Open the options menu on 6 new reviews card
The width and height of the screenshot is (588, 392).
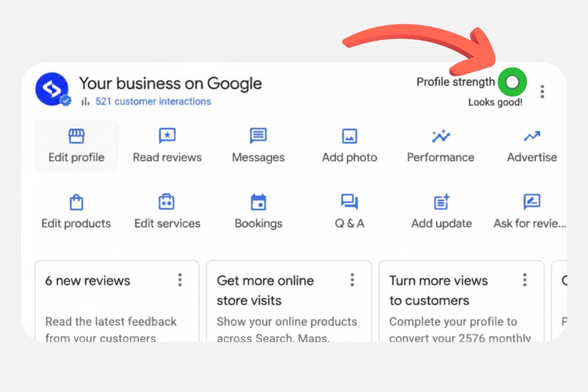180,280
